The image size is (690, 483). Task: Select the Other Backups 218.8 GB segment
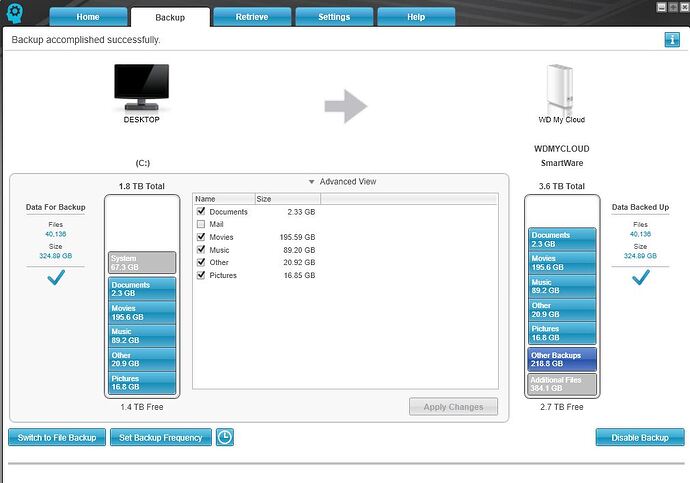562,359
